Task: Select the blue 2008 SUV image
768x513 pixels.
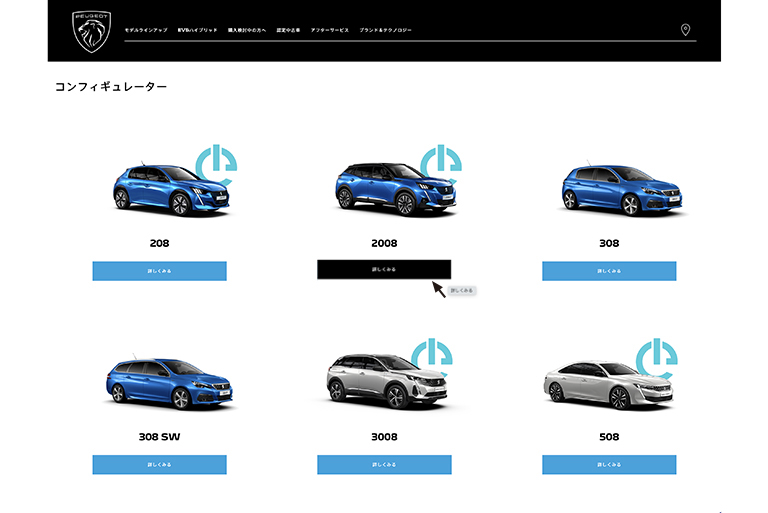Action: pyautogui.click(x=396, y=189)
